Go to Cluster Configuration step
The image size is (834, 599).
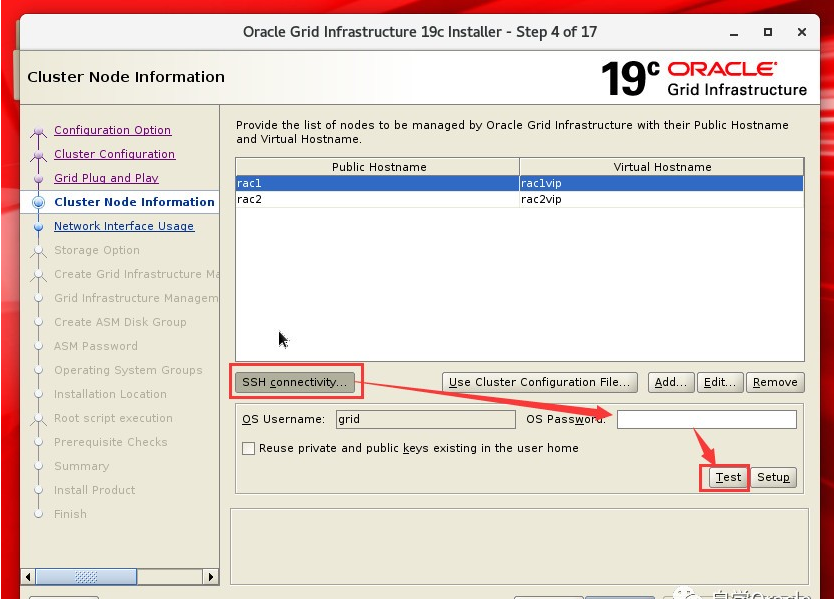point(114,154)
